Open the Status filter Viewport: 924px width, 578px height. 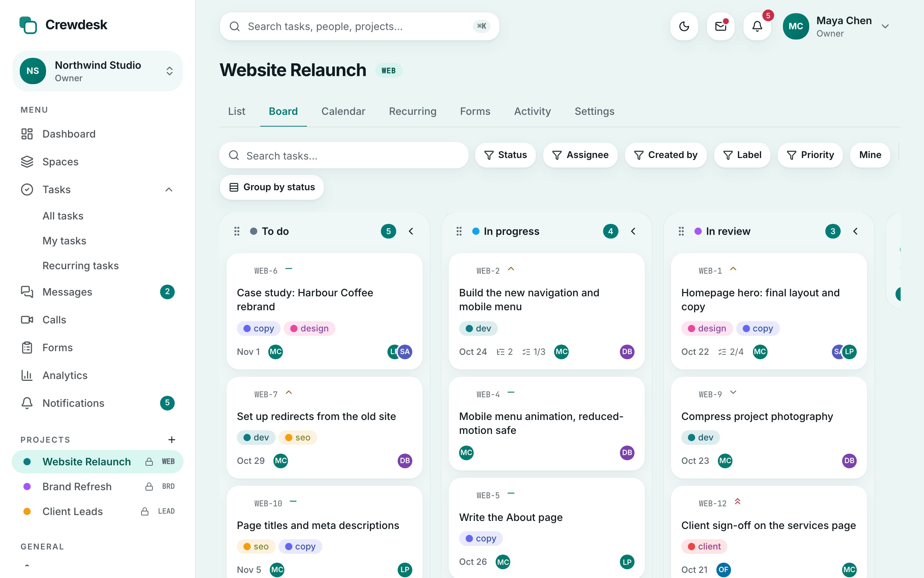[x=505, y=155]
